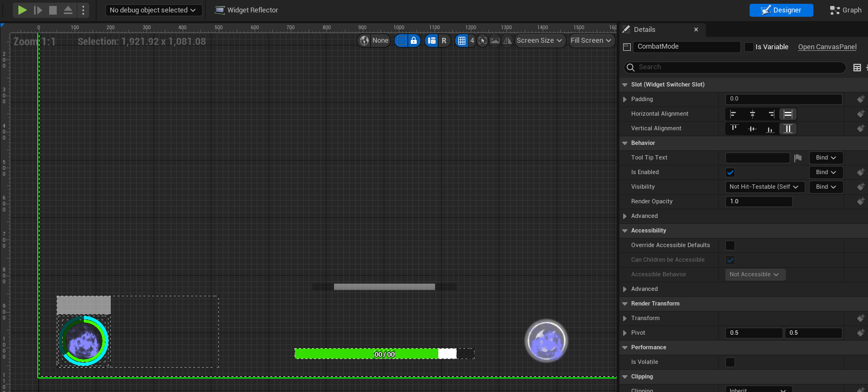This screenshot has width=868, height=392.
Task: Set vertical alignment to center
Action: point(752,129)
